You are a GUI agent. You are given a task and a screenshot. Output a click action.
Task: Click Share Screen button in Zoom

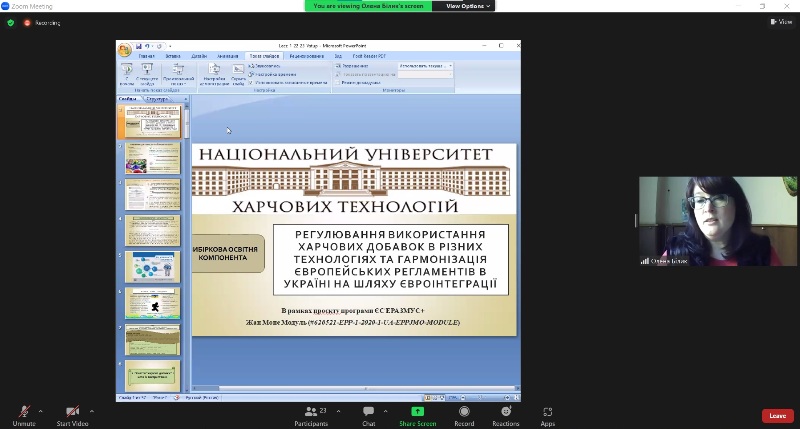point(417,416)
